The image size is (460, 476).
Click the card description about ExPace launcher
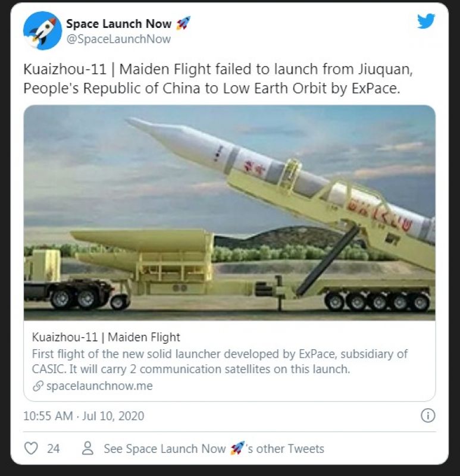220,362
